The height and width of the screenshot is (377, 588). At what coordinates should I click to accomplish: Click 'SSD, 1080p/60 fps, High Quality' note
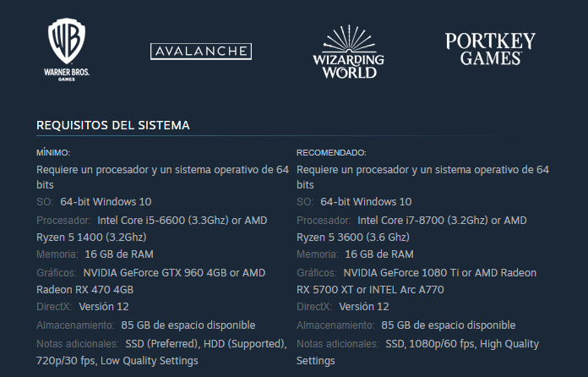[x=462, y=344]
